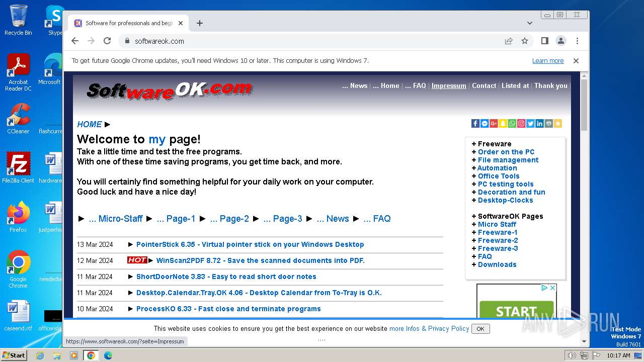The height and width of the screenshot is (362, 644).
Task: Go to Page-1 link
Action: [176, 219]
